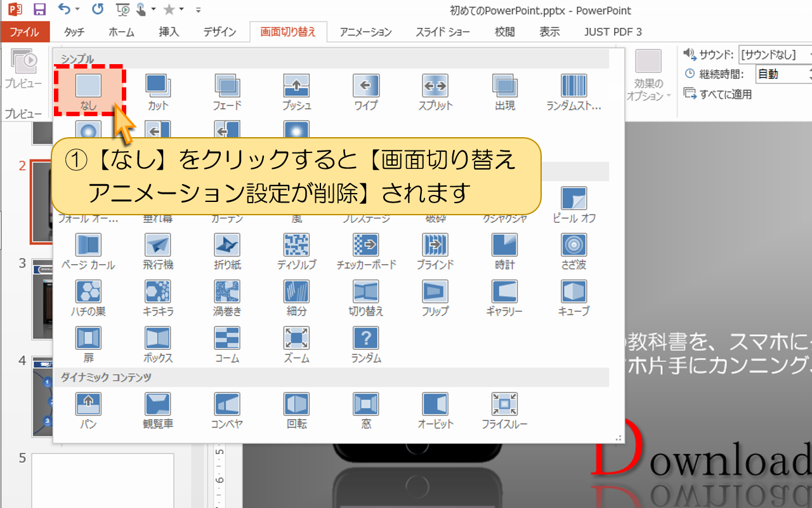
Task: Select the 観覧車 (Ferris Wheel) transition
Action: 158,410
